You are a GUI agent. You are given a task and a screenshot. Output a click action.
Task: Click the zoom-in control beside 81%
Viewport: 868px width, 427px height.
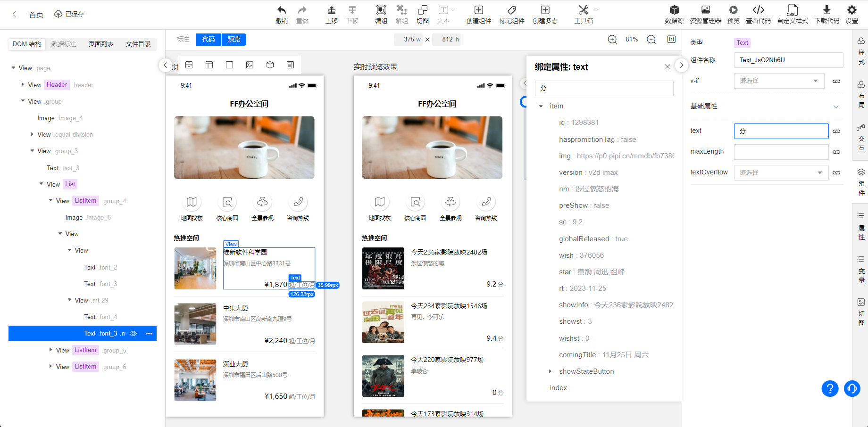(612, 40)
